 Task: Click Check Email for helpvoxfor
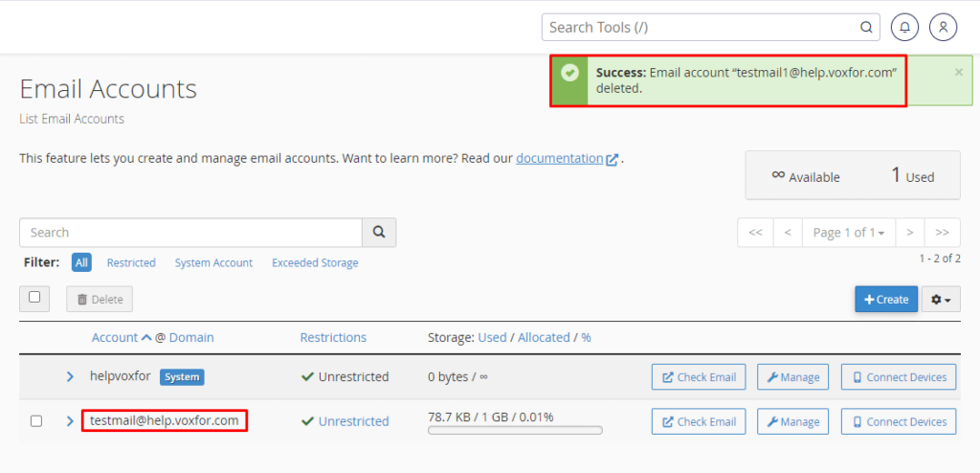point(699,377)
